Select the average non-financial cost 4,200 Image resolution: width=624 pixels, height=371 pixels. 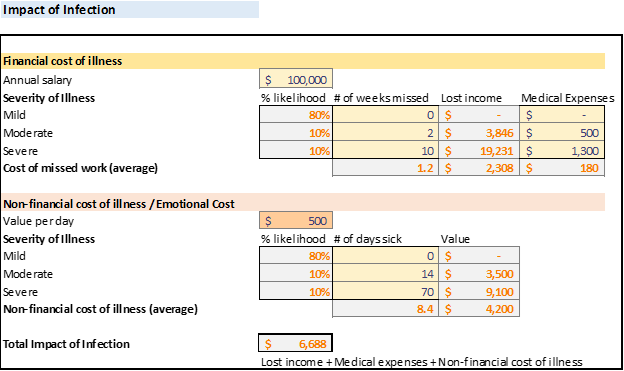[x=479, y=309]
